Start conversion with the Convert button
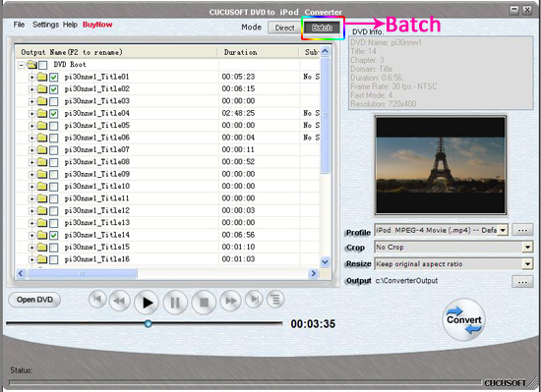Image resolution: width=541 pixels, height=392 pixels. tap(463, 319)
